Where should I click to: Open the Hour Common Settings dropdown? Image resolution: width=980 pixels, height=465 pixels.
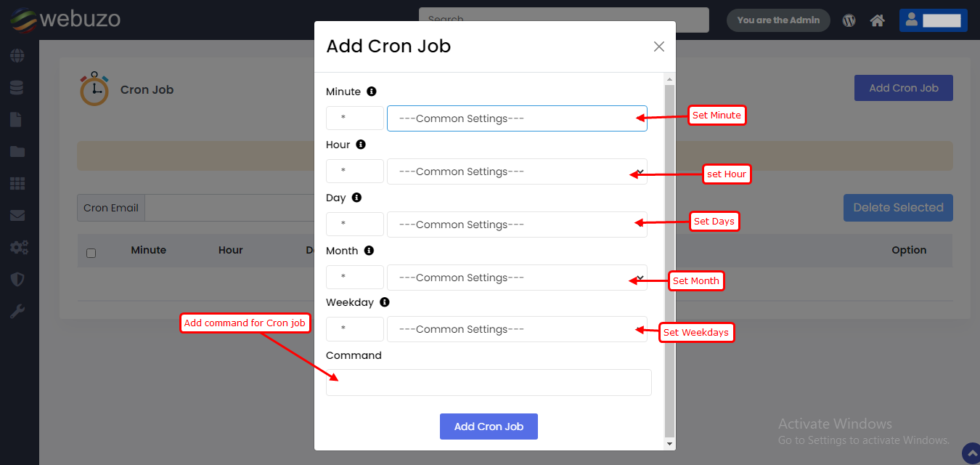click(x=516, y=171)
